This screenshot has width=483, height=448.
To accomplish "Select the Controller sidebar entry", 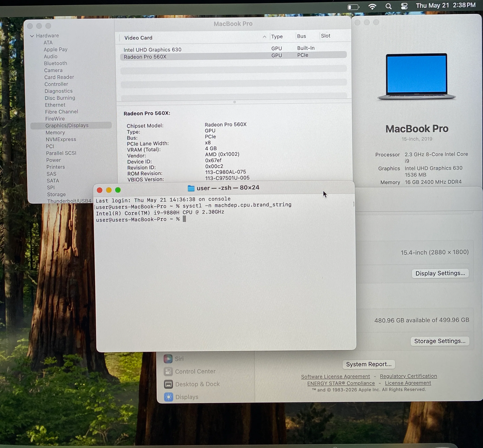I will [56, 84].
